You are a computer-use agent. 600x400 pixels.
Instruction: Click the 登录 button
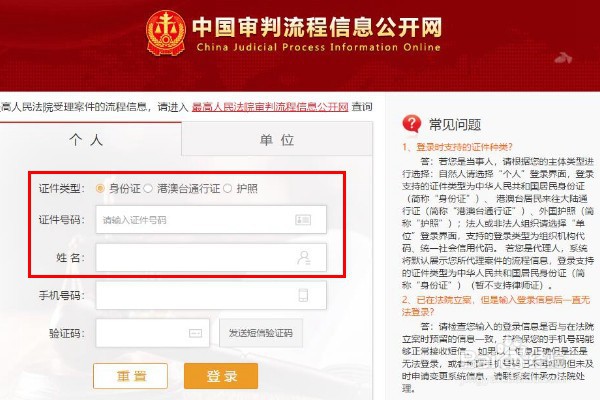(x=221, y=376)
